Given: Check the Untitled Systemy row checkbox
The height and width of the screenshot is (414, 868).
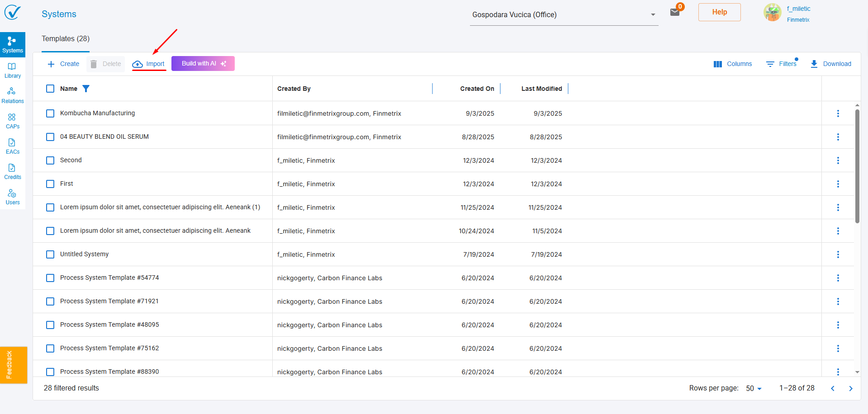Looking at the screenshot, I should click(x=50, y=254).
